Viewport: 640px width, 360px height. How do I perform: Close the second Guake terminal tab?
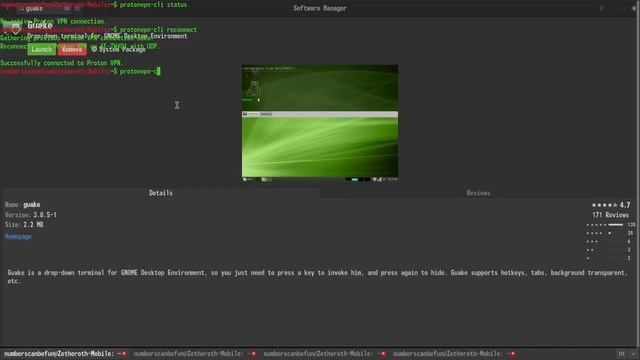253,354
